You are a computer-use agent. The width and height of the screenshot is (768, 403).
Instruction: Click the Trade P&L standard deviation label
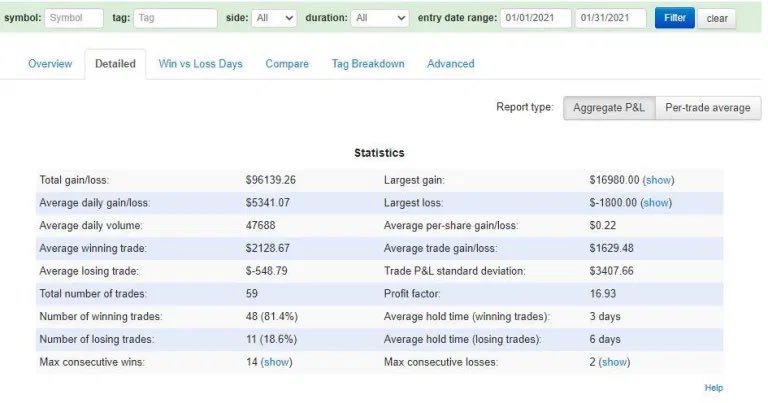point(455,271)
